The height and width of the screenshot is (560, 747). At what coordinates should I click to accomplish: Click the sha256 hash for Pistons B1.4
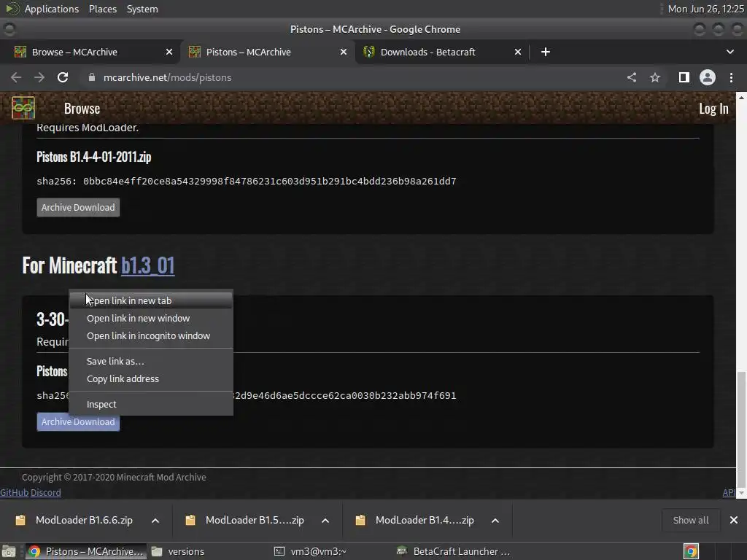point(247,182)
